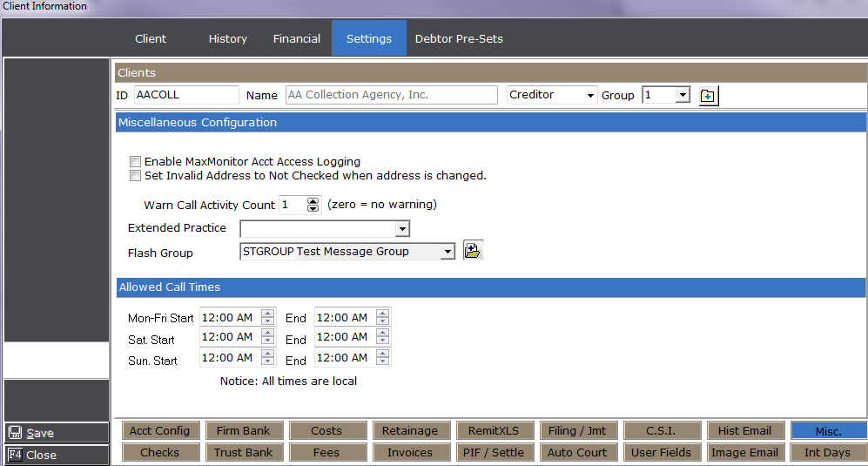Select the History tab
Screen dimensions: 868x466
click(228, 38)
